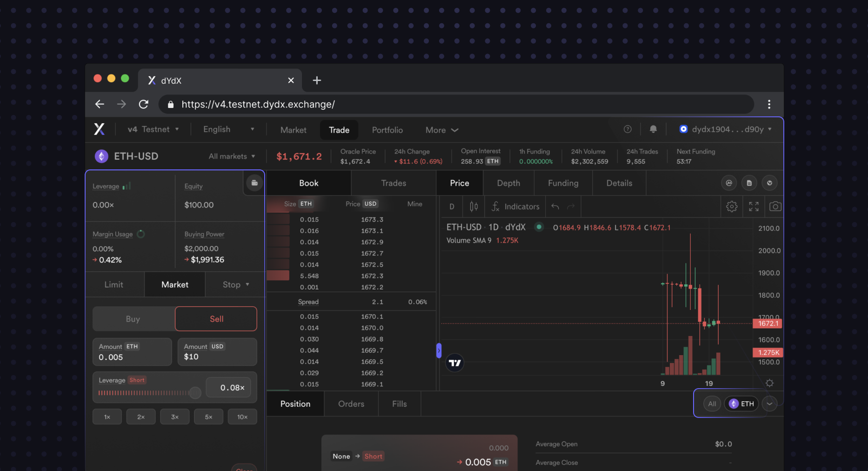Open the Orders list tab
The width and height of the screenshot is (868, 471).
pyautogui.click(x=351, y=404)
